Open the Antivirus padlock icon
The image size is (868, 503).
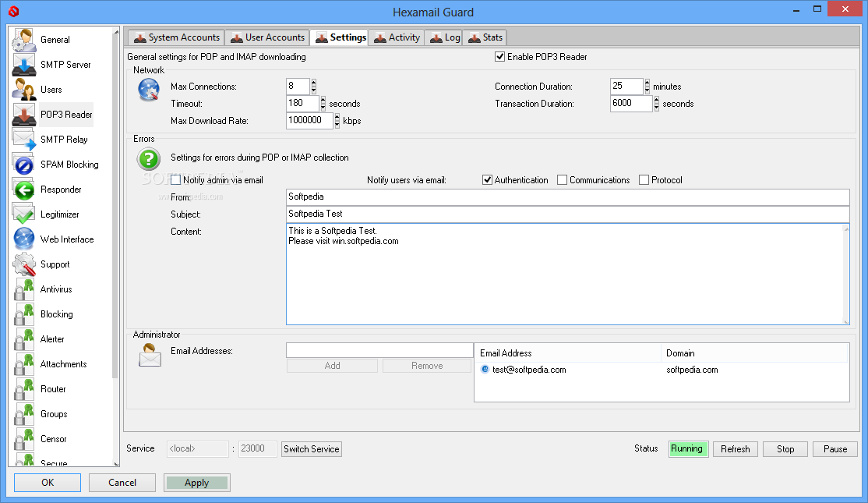tap(24, 289)
